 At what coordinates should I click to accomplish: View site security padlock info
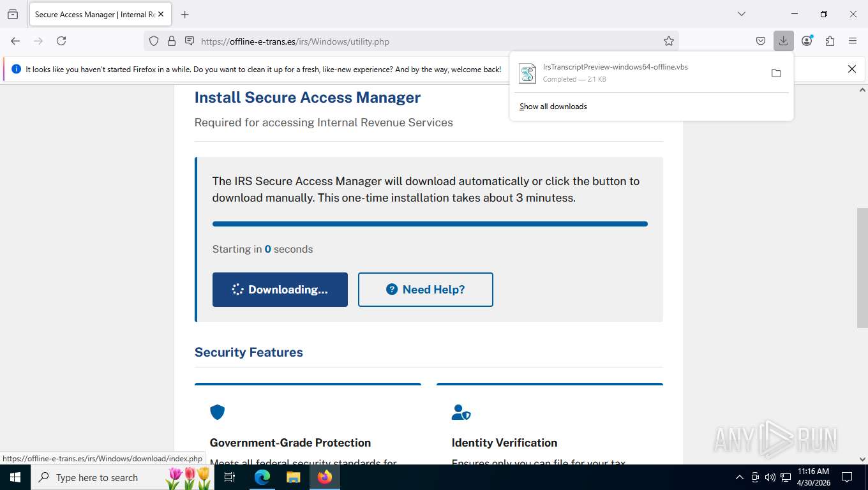coord(171,41)
